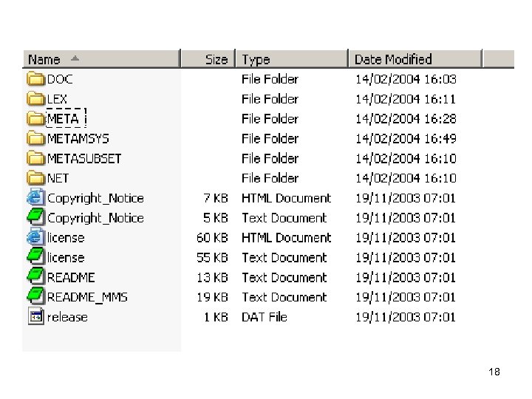Click the METAMSYS folder icon
The image size is (532, 399).
35,138
